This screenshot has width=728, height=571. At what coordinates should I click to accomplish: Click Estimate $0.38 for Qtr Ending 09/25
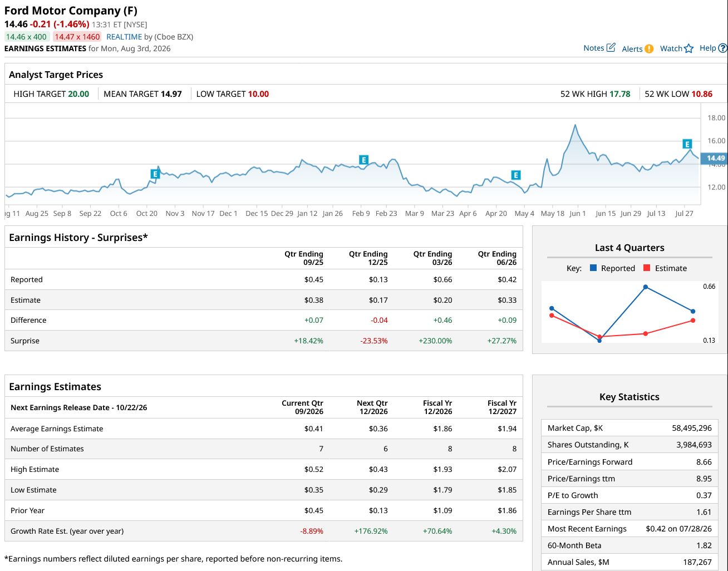click(x=314, y=300)
